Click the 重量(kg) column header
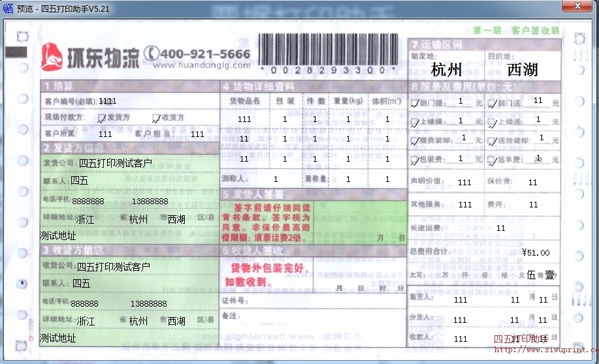This screenshot has height=364, width=599. pos(348,100)
